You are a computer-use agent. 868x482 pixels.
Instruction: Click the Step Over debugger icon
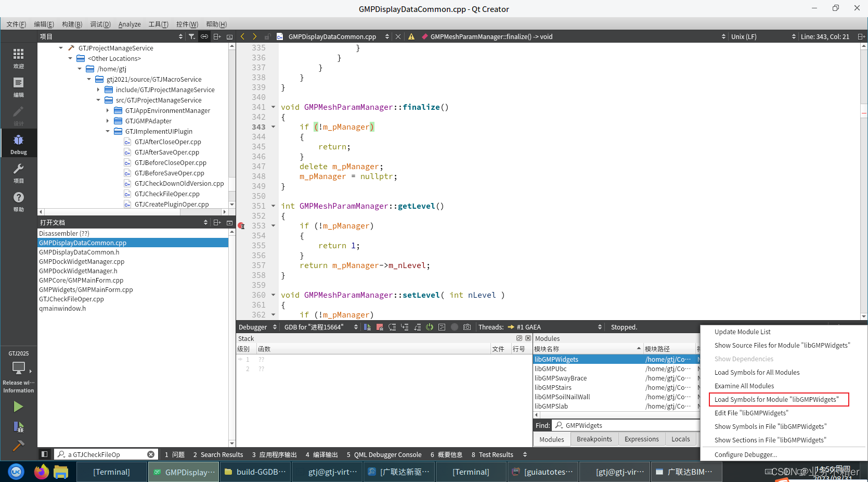392,327
